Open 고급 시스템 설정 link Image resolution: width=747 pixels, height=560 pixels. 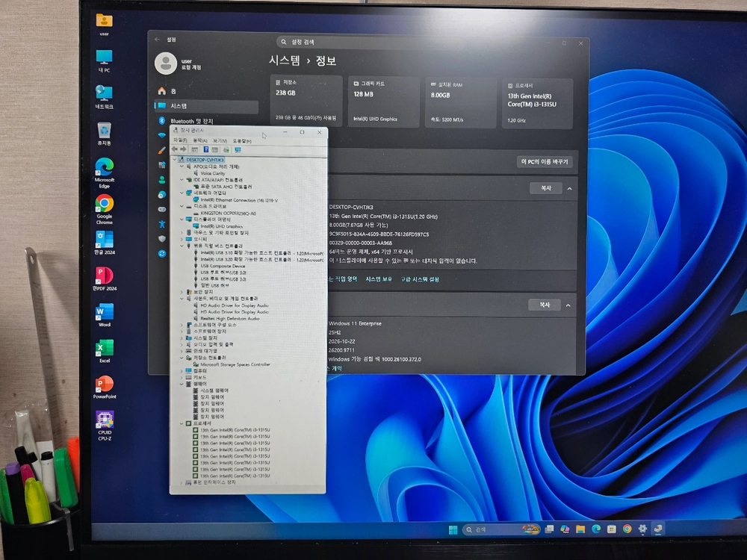(420, 279)
